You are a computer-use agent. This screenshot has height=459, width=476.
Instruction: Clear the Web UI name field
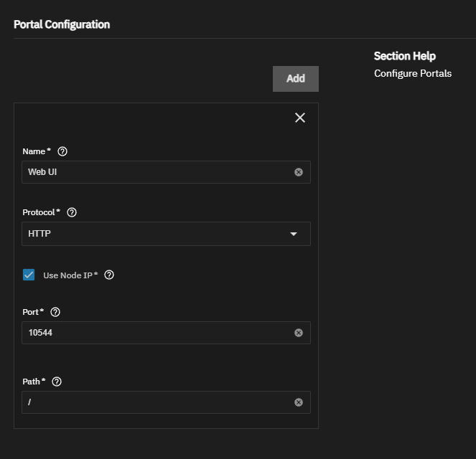pyautogui.click(x=299, y=172)
